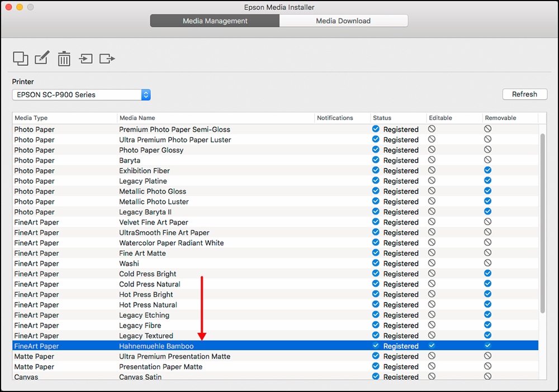The width and height of the screenshot is (559, 392).
Task: Click the duplicate media toolbar icon
Action: (x=21, y=59)
